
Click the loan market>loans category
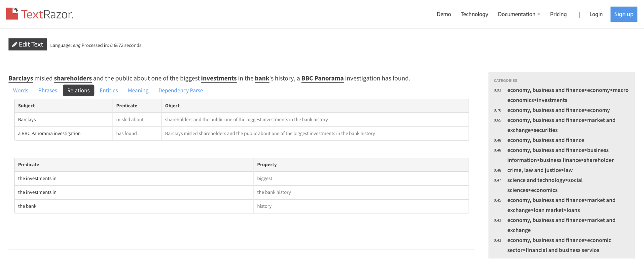tap(561, 205)
